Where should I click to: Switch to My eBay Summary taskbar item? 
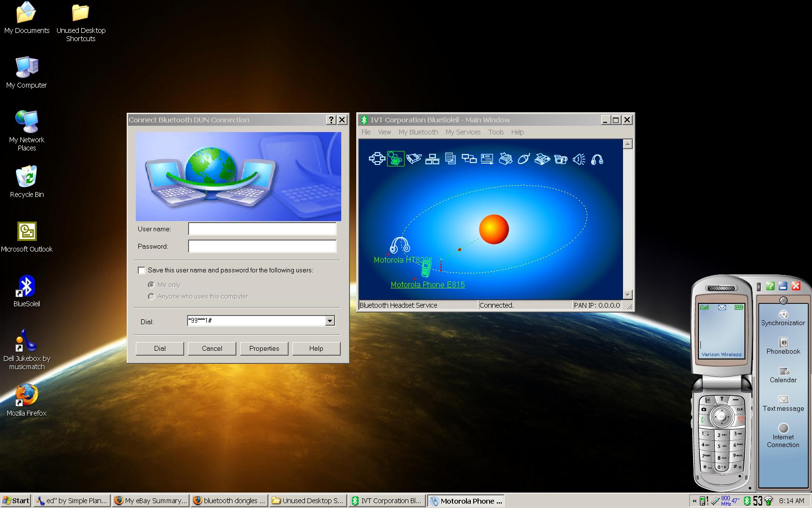(x=151, y=501)
